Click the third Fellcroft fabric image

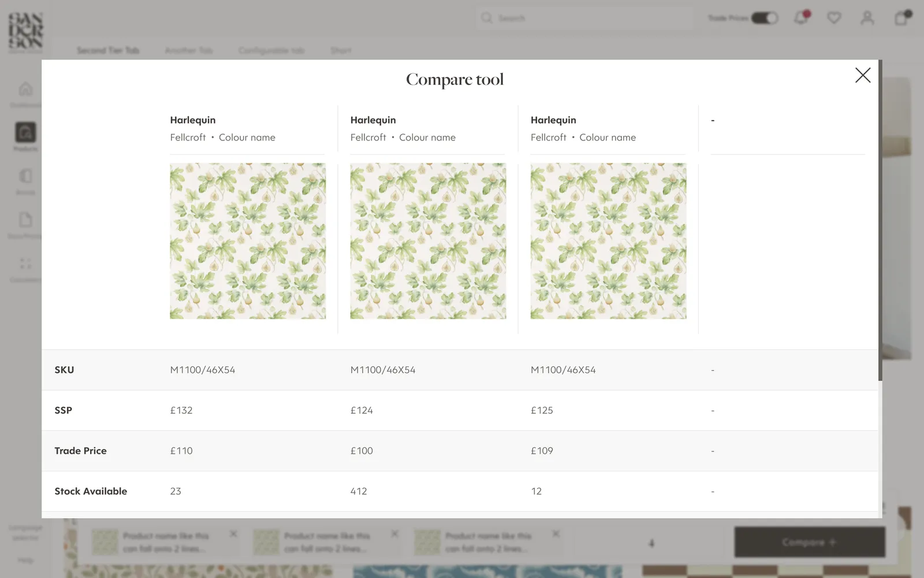[609, 241]
